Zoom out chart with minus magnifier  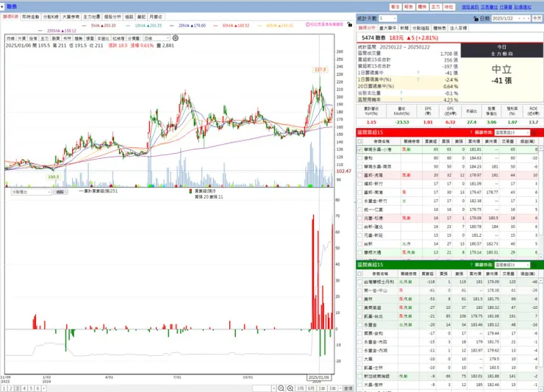point(282,388)
